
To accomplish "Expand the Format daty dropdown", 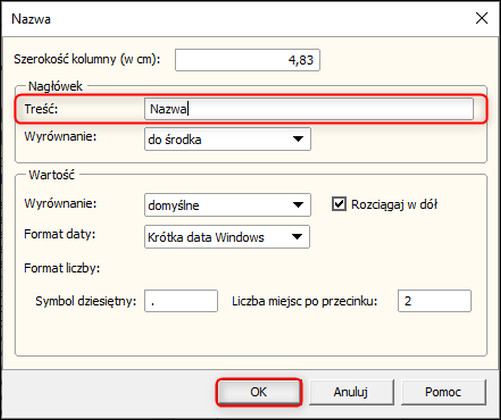I will [x=227, y=237].
